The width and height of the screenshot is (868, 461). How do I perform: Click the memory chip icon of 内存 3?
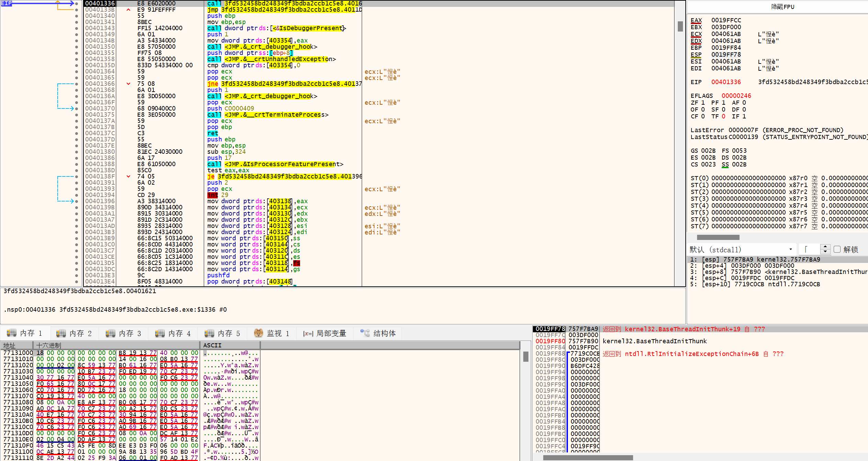click(x=111, y=333)
